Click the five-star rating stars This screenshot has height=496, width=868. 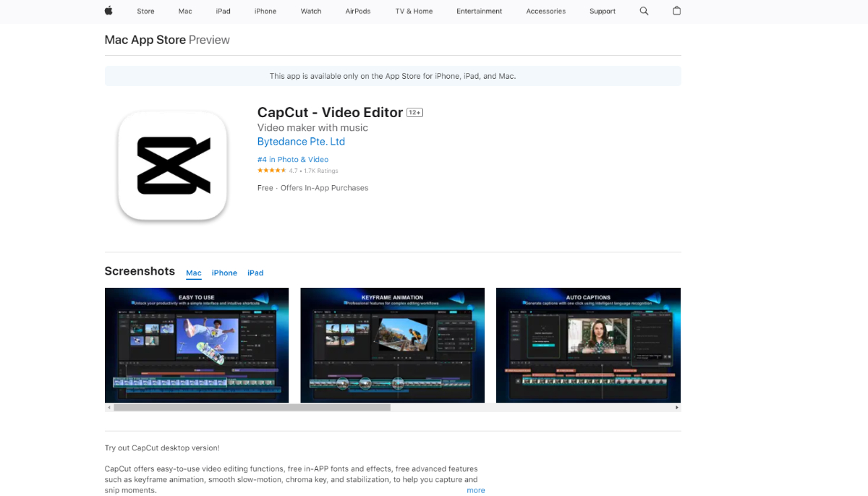pos(272,171)
